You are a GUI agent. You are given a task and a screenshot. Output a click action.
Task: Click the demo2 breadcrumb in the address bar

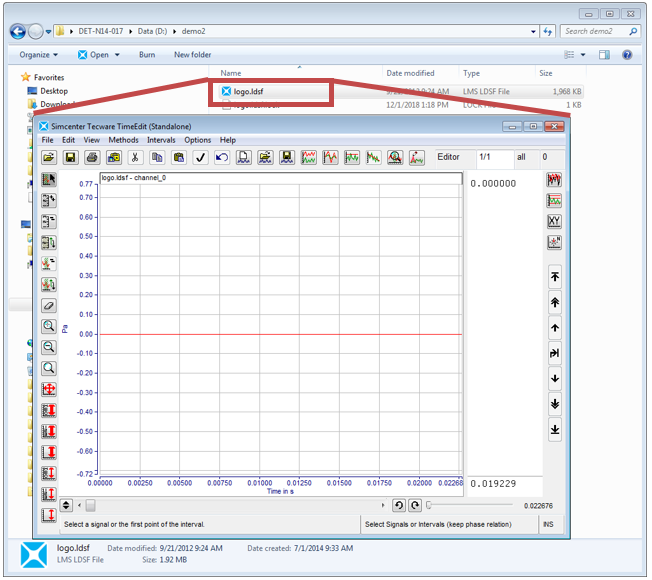click(x=193, y=32)
